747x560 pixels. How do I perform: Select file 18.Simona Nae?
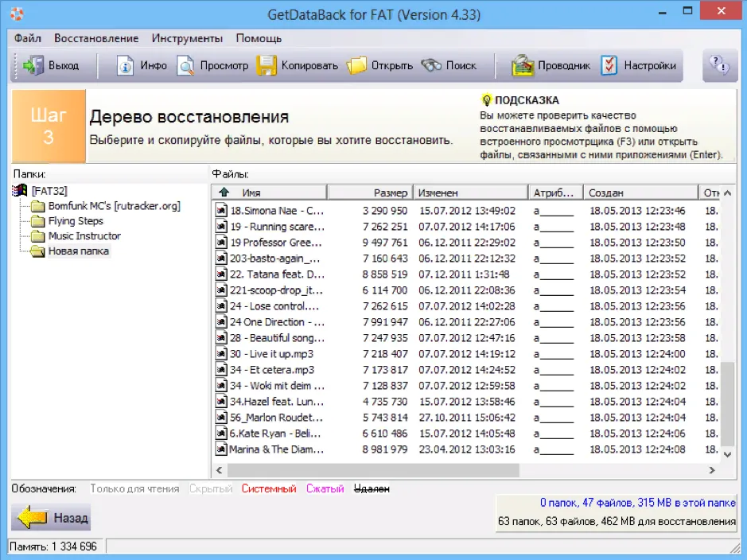277,211
